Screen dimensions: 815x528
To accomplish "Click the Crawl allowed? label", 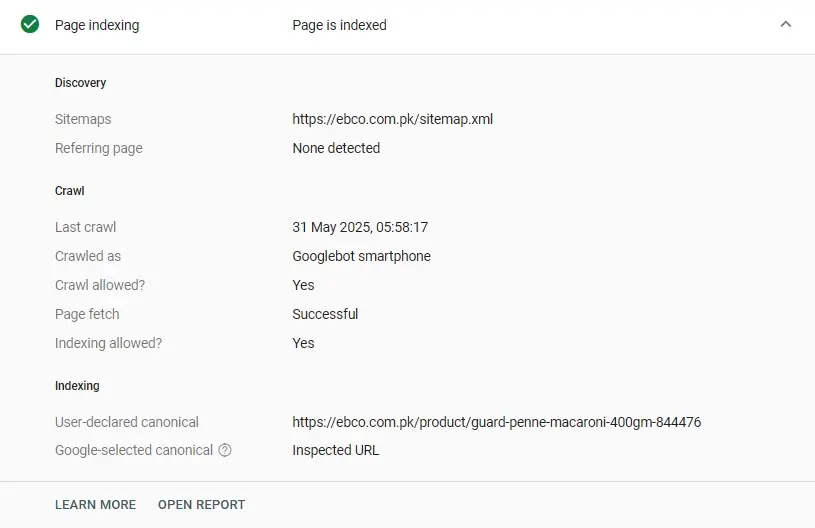I will coord(100,285).
